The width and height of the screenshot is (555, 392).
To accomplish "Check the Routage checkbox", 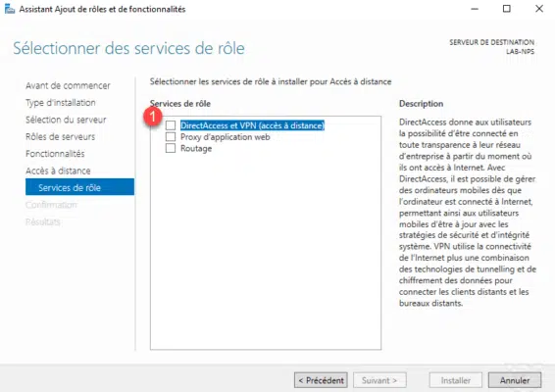I will click(171, 148).
